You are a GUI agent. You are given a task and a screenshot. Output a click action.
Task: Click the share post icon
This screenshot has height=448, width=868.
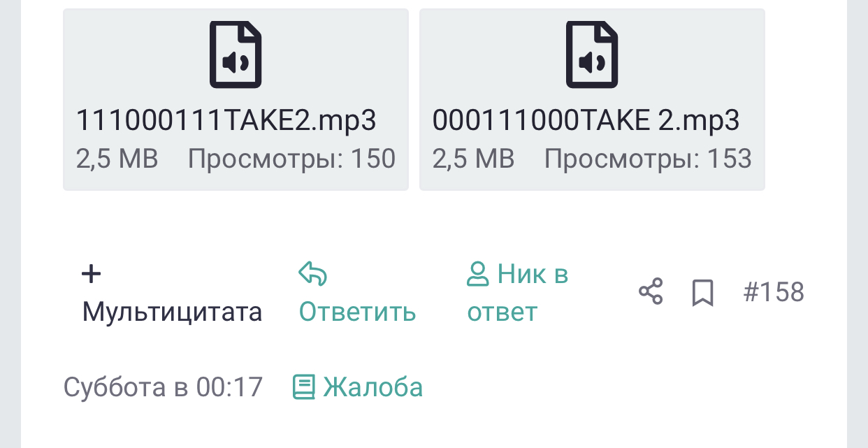pyautogui.click(x=651, y=292)
